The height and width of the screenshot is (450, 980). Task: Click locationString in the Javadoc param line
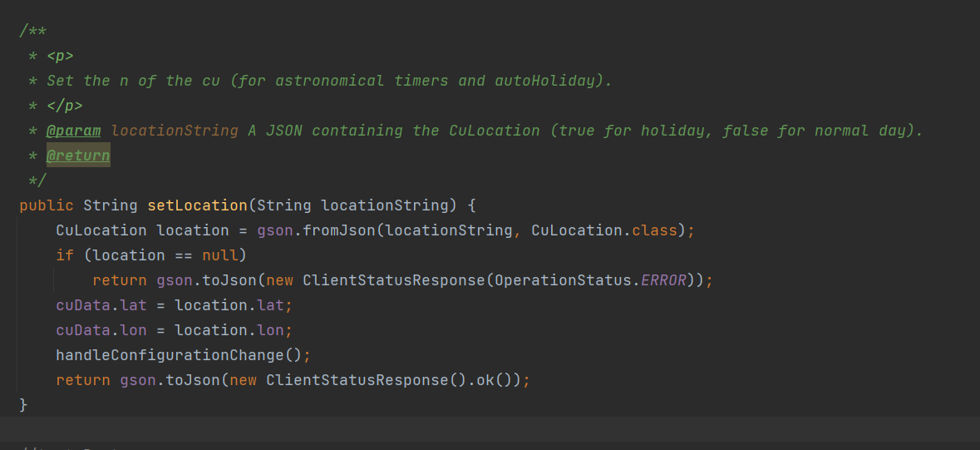pos(175,131)
